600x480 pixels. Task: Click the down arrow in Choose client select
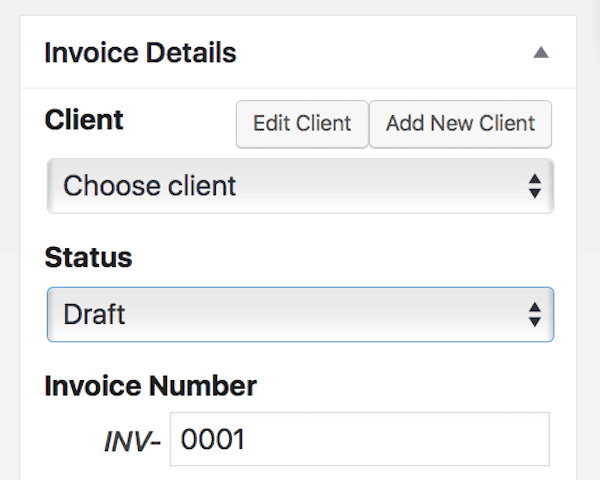pos(535,193)
